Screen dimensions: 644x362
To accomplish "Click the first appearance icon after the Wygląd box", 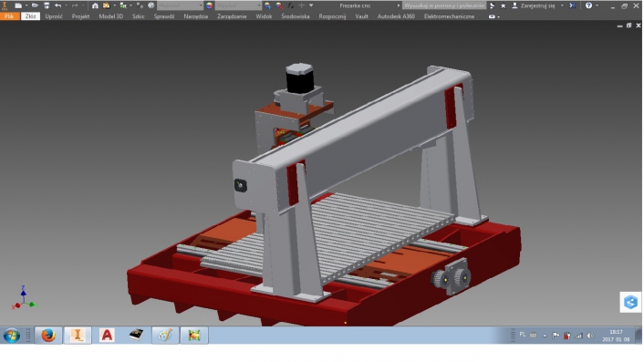I will 268,5.
